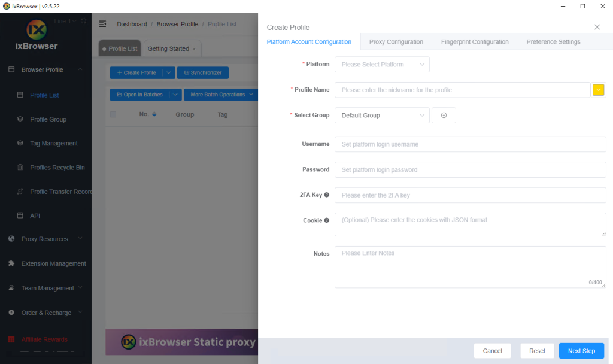
Task: Click the Tag column header
Action: point(223,114)
